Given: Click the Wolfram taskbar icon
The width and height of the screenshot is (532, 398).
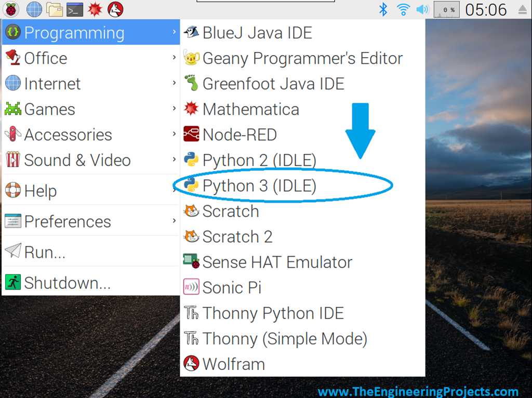Looking at the screenshot, I should click(x=115, y=9).
